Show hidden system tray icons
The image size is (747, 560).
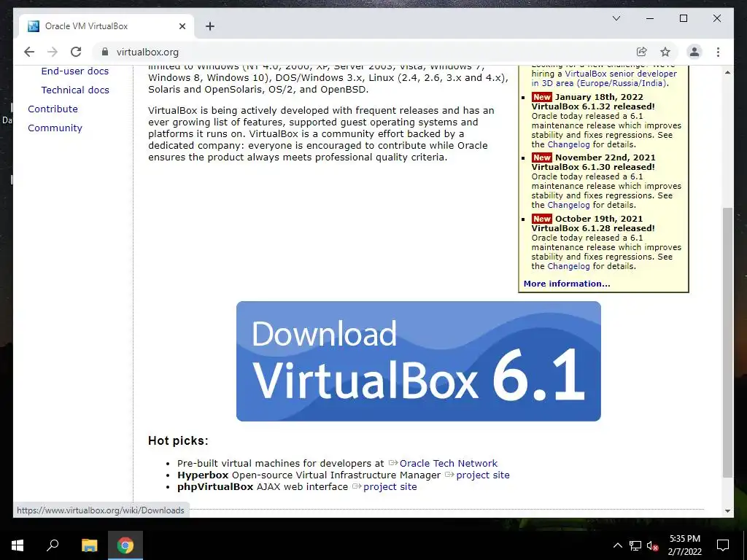click(x=617, y=545)
